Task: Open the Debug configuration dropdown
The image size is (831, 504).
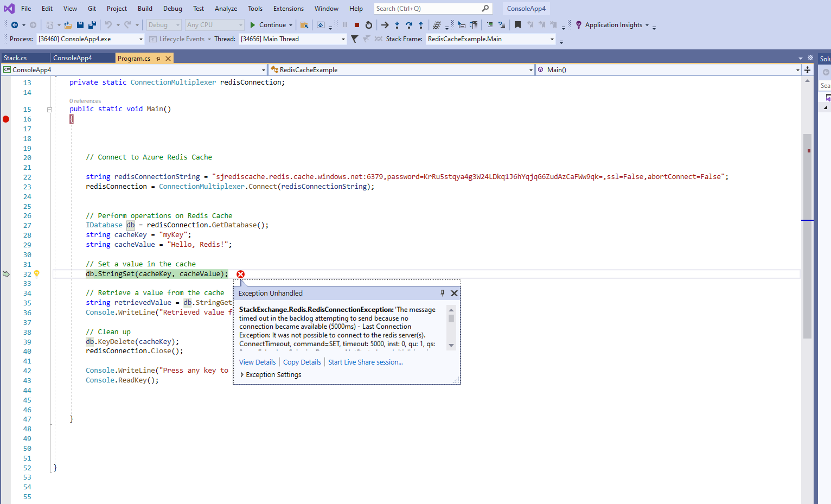Action: pyautogui.click(x=164, y=25)
